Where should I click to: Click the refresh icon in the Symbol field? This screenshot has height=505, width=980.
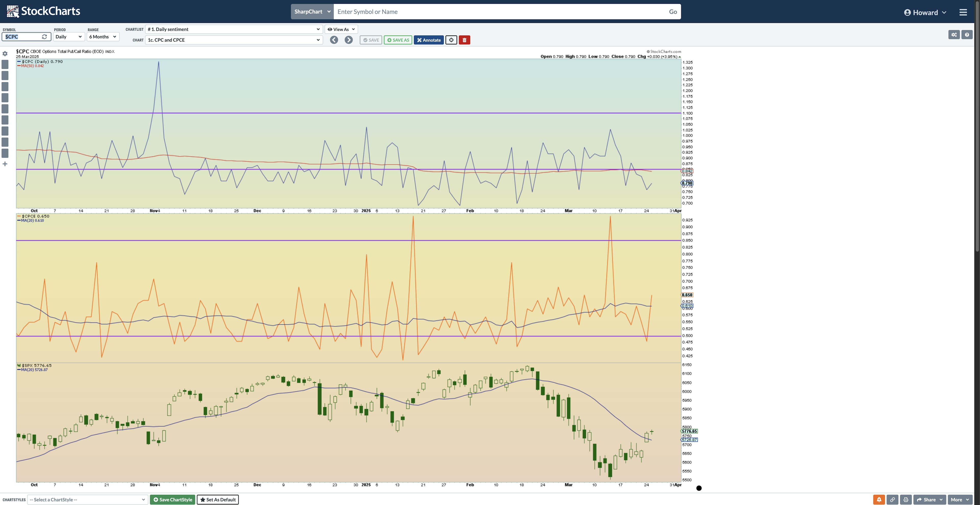[44, 37]
